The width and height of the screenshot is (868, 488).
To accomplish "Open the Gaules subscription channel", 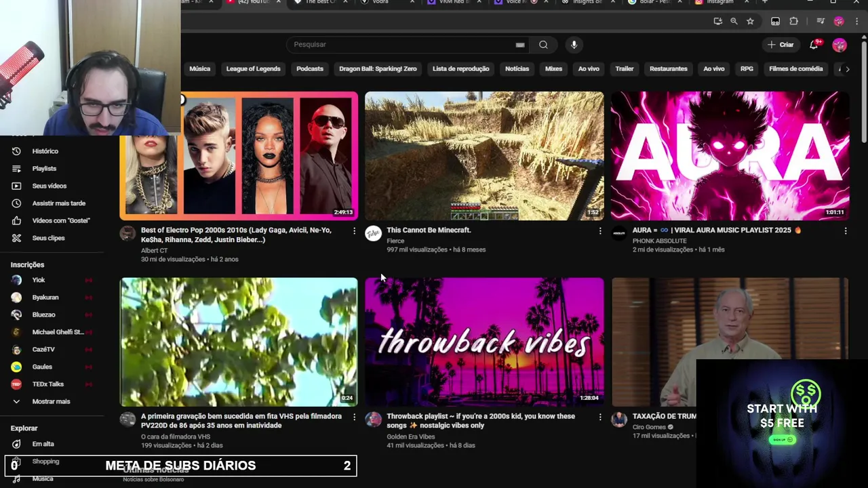I will click(x=41, y=367).
